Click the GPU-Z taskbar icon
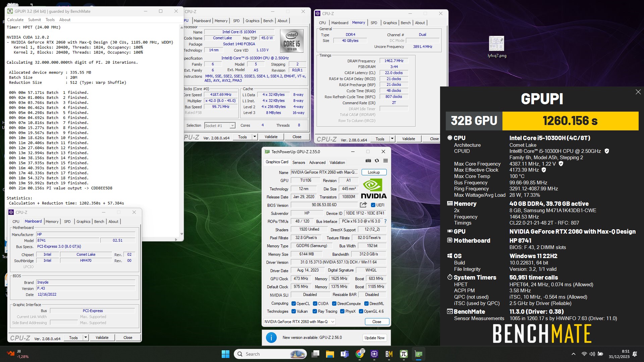This screenshot has height=362, width=644. click(x=418, y=354)
